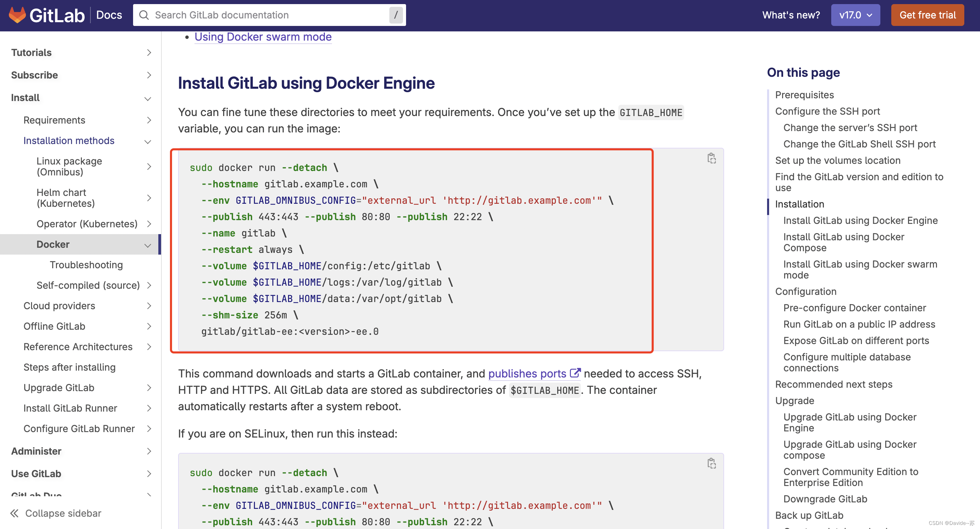Click the Collapse sidebar double-chevron icon
This screenshot has height=529, width=980.
(x=14, y=513)
